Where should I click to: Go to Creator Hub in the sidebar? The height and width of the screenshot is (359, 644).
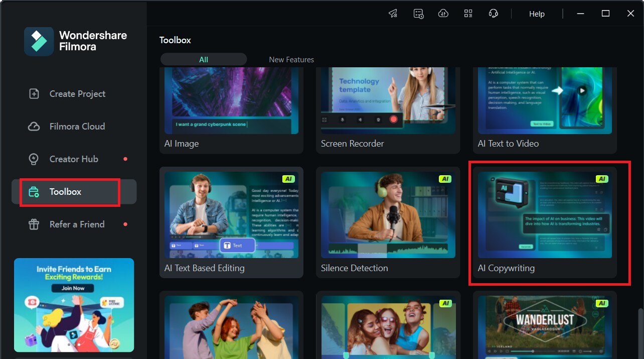pyautogui.click(x=74, y=159)
